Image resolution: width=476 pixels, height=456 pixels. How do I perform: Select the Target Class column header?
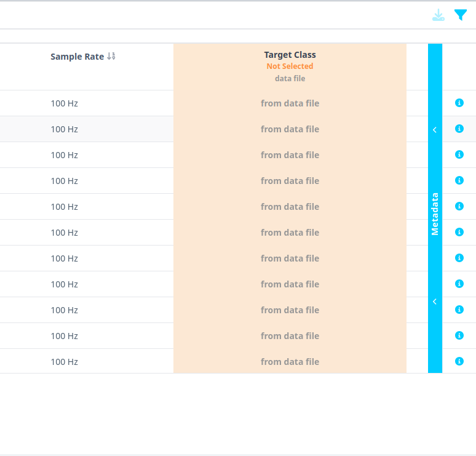(290, 55)
